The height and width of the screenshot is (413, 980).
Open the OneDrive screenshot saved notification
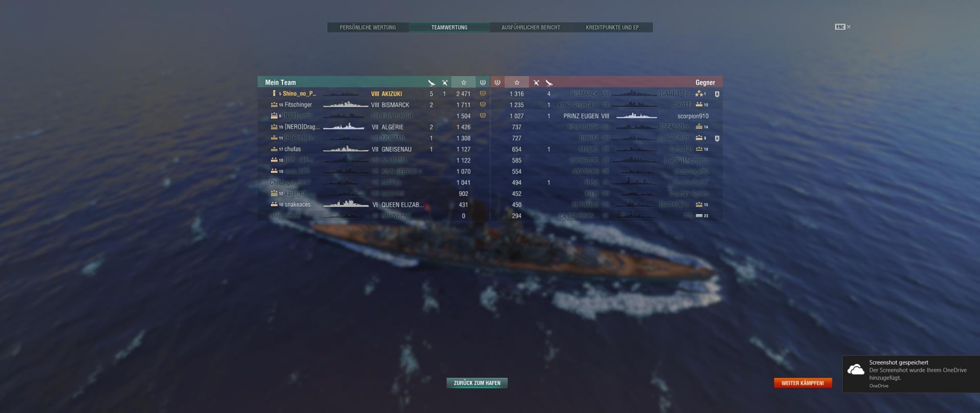point(911,374)
